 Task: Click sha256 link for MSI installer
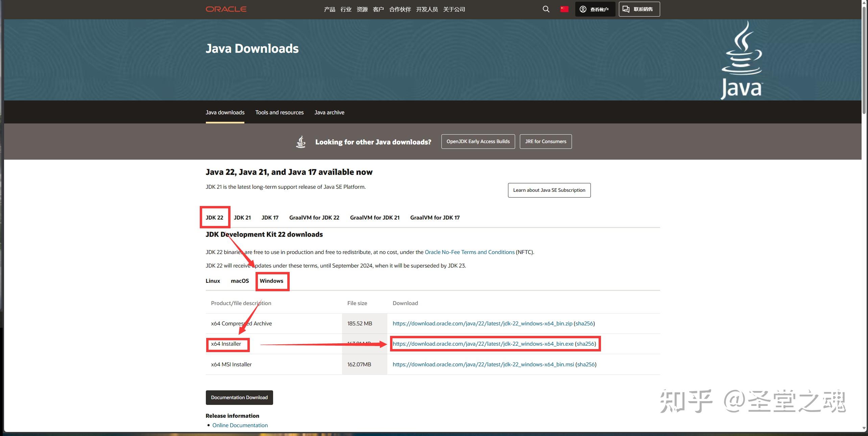click(x=586, y=364)
